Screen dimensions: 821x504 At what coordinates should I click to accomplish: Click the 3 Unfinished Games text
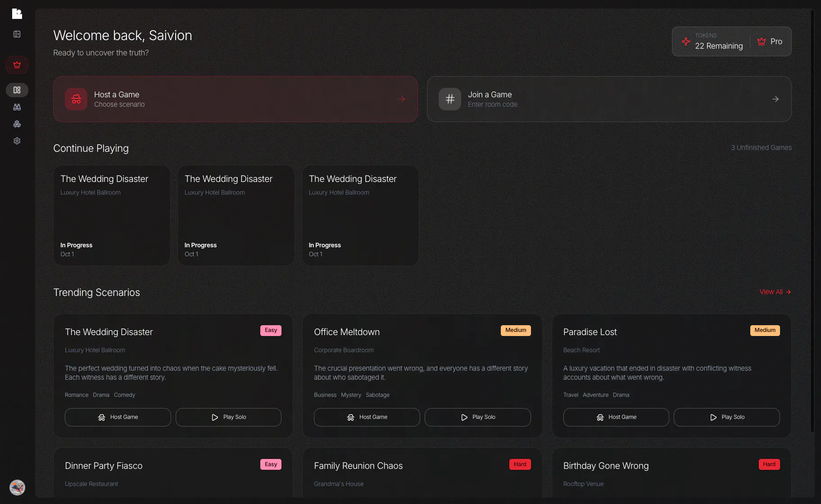[761, 148]
